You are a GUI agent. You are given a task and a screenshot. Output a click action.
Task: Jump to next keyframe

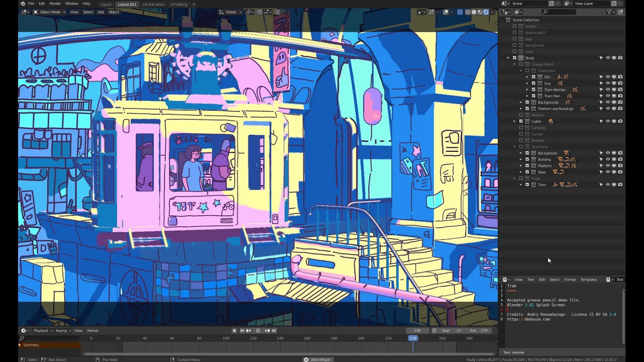(x=267, y=330)
